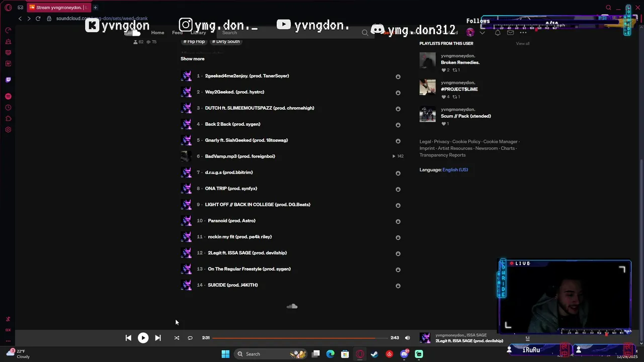Go to SoundCloud Library tab
The width and height of the screenshot is (644, 362).
pyautogui.click(x=198, y=33)
